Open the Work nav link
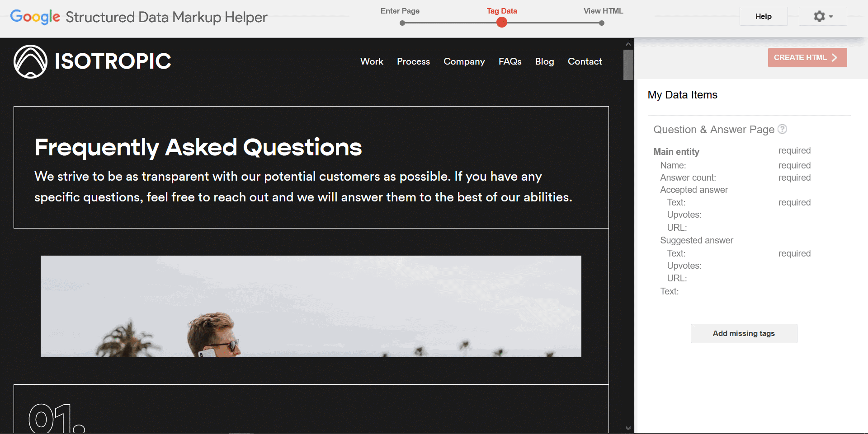Viewport: 868px width, 434px height. pyautogui.click(x=372, y=61)
